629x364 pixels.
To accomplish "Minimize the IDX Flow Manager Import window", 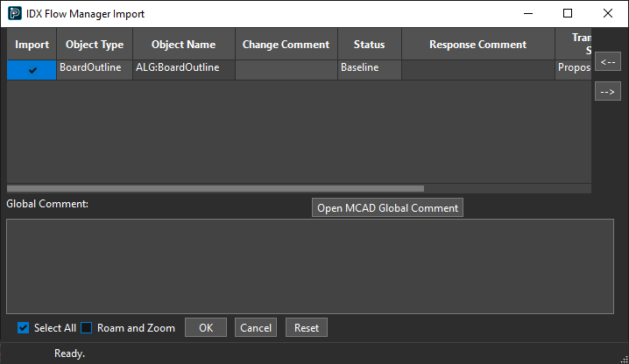I will coord(528,13).
